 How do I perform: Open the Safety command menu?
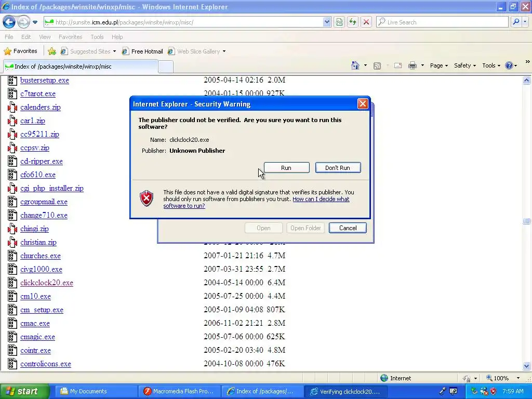coord(465,65)
